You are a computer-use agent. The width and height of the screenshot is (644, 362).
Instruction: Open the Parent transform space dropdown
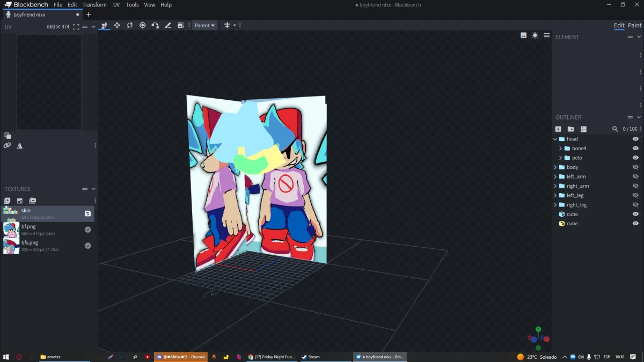click(x=204, y=25)
